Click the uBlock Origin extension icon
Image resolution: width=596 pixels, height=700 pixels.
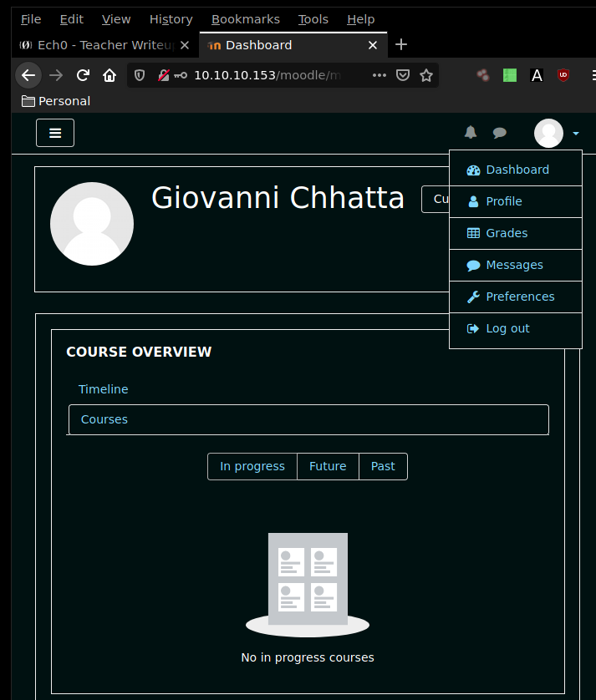click(563, 75)
